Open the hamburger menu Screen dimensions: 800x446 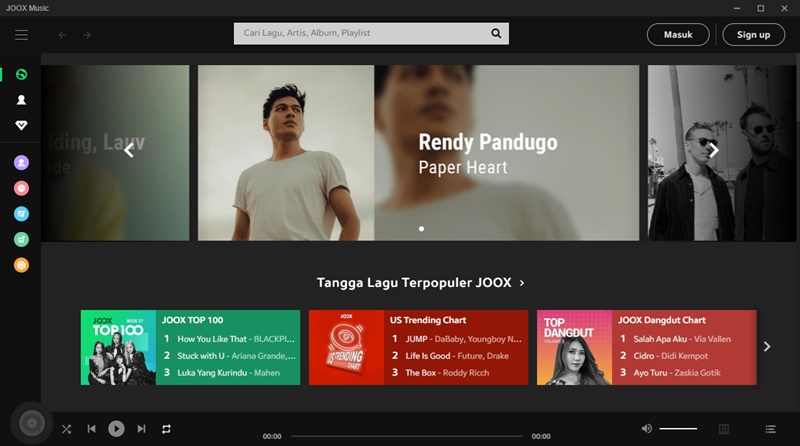pyautogui.click(x=21, y=35)
